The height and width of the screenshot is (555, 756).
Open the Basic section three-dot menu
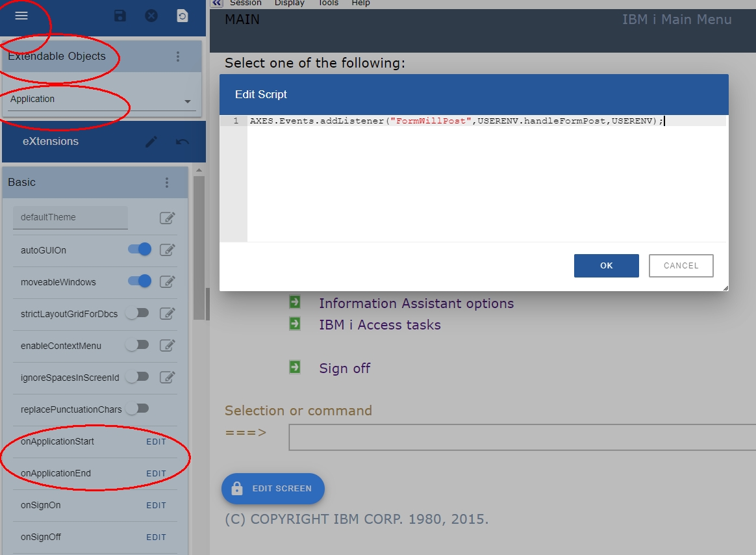pyautogui.click(x=167, y=183)
